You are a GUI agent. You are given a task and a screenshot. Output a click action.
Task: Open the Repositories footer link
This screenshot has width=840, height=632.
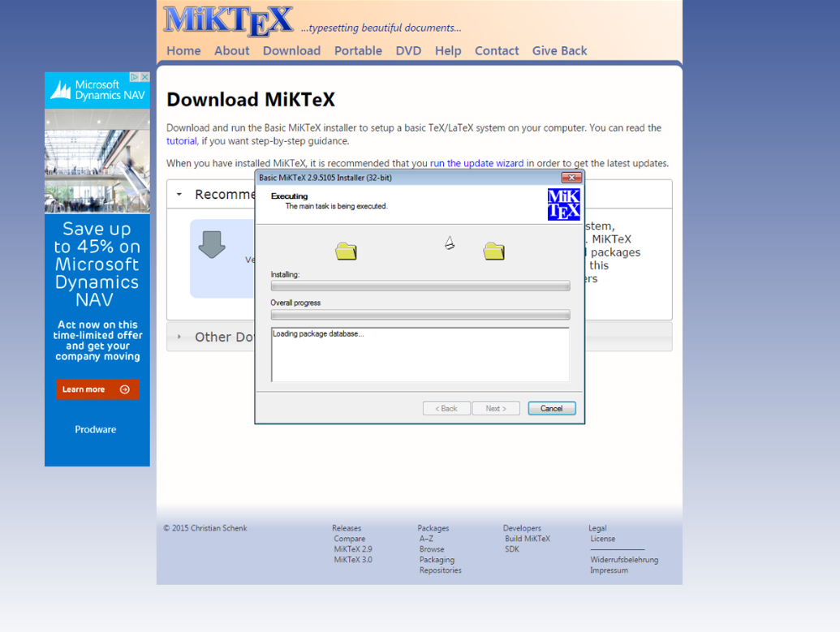pyautogui.click(x=440, y=570)
